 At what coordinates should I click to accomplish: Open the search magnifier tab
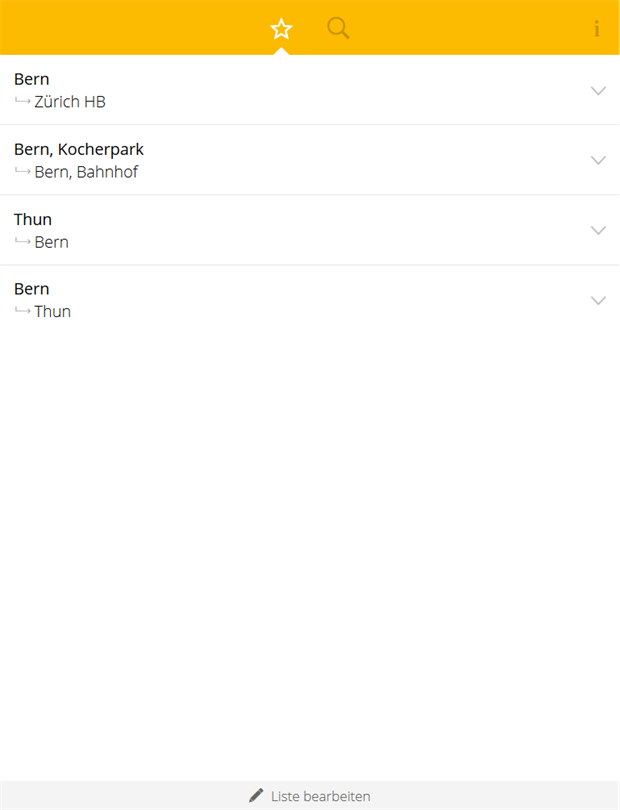coord(338,28)
